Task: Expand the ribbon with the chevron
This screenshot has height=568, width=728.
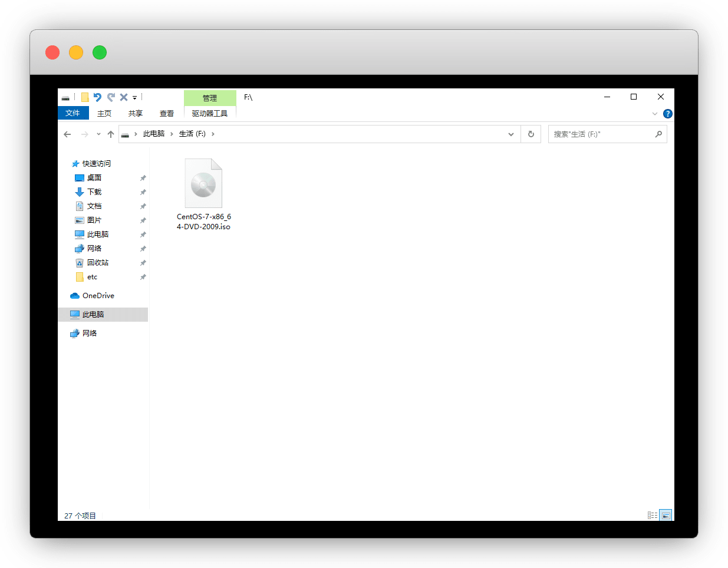Action: (655, 114)
